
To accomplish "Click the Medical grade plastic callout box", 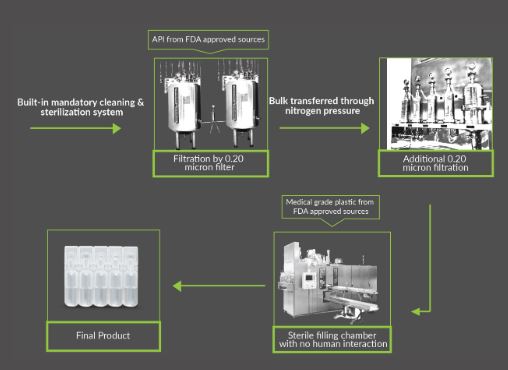I will (330, 209).
